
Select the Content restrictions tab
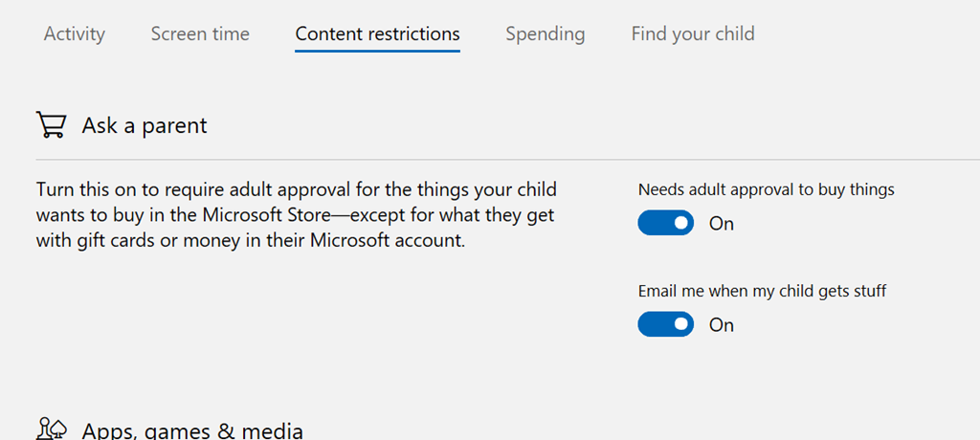tap(377, 34)
